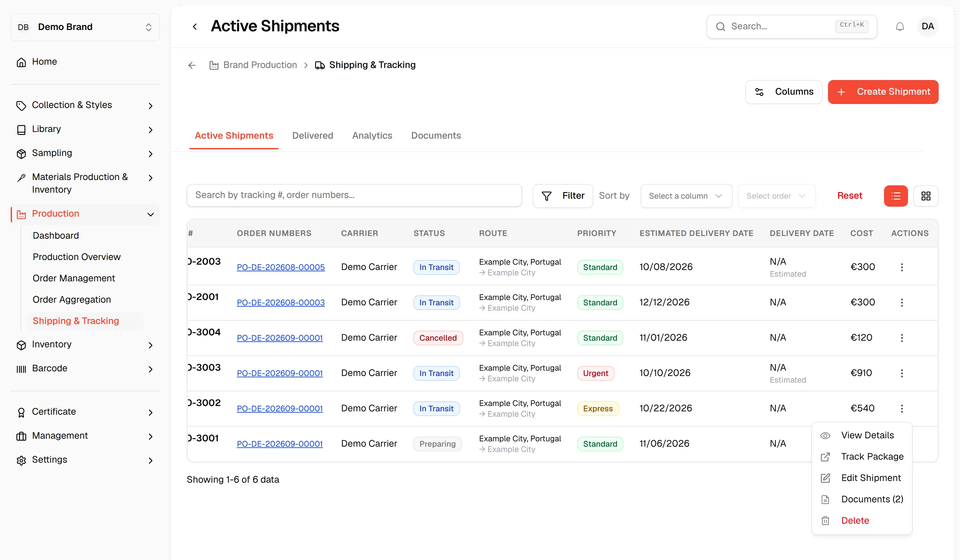Click the Library book icon
The width and height of the screenshot is (960, 560).
[21, 130]
